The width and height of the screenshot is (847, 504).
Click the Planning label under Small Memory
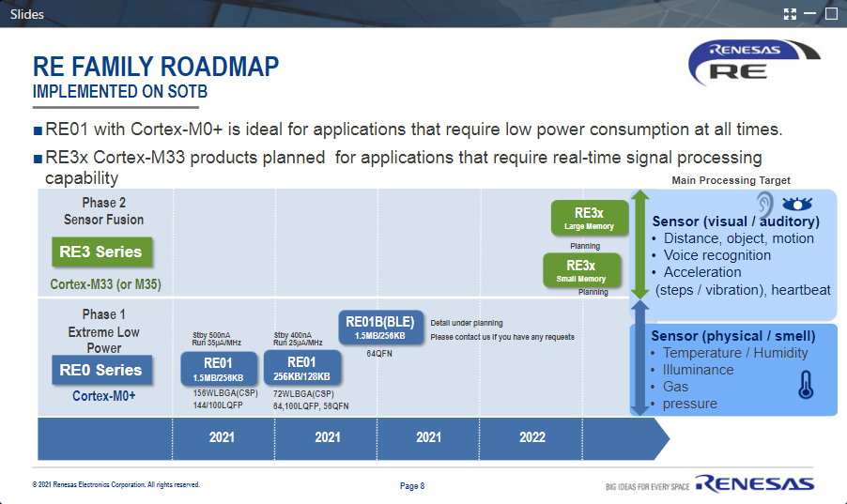pyautogui.click(x=593, y=292)
